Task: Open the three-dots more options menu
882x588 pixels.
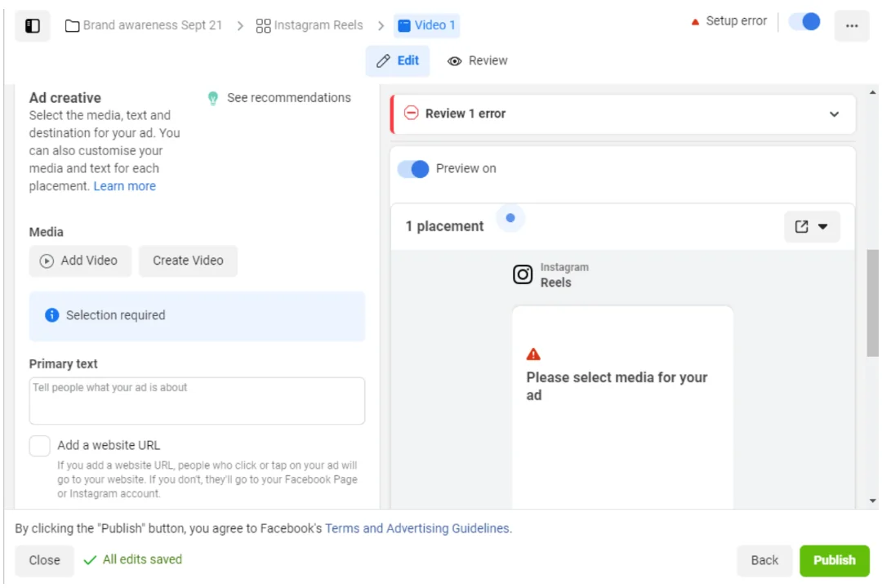Action: (852, 25)
